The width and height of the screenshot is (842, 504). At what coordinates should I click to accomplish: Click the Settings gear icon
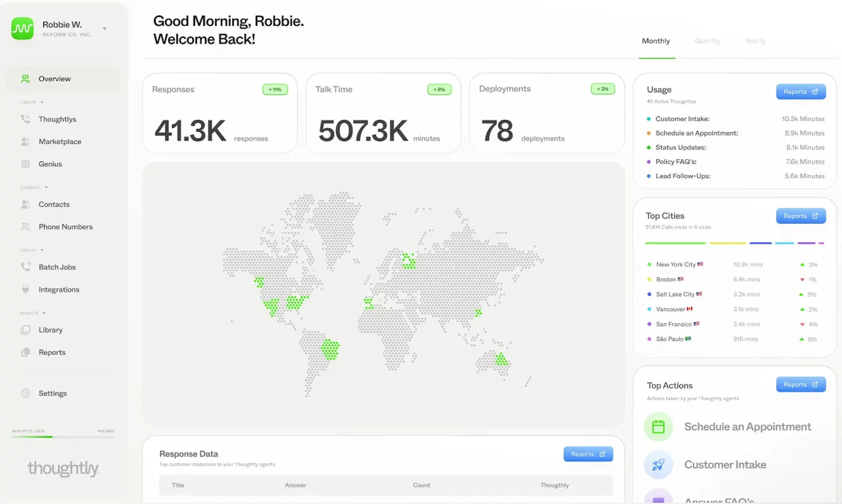[x=25, y=393]
